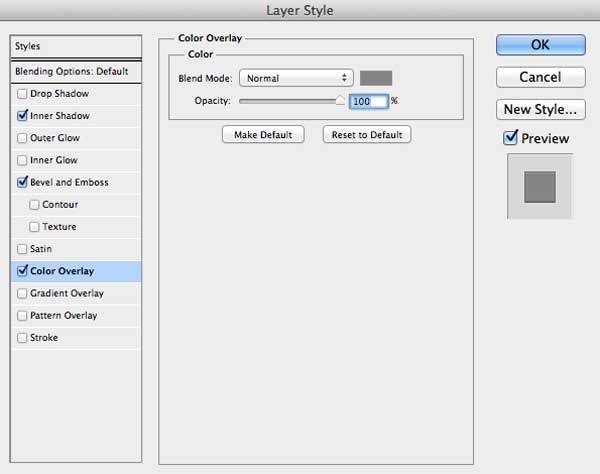Turn on the Inner Glow checkbox
Viewport: 600px width, 474px height.
pos(22,160)
